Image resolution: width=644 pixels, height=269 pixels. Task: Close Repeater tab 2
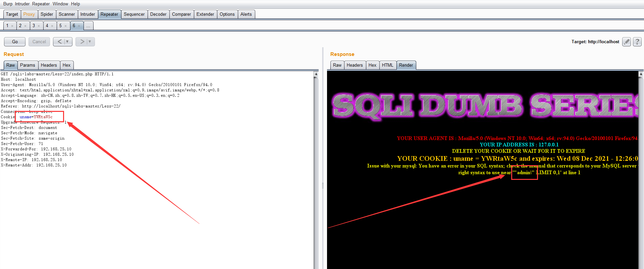click(25, 26)
